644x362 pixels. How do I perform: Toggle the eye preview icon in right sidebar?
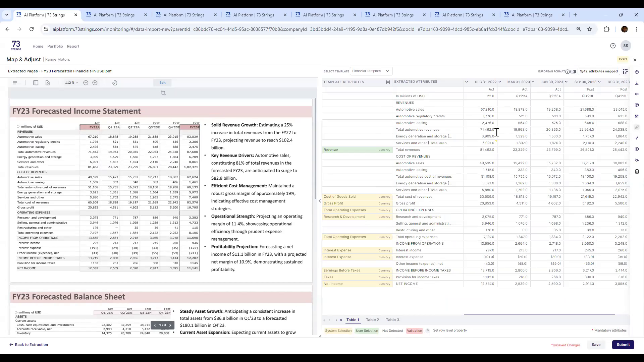(637, 94)
